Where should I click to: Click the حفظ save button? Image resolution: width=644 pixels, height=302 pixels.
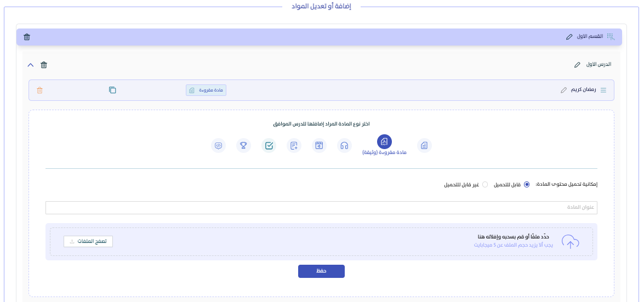click(x=321, y=271)
